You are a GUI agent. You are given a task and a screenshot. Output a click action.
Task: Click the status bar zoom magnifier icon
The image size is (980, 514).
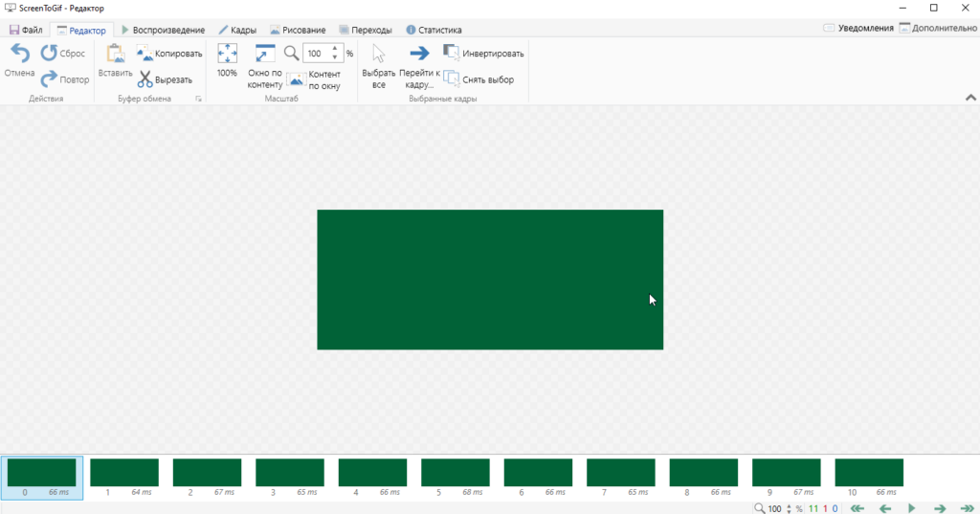[x=759, y=508]
